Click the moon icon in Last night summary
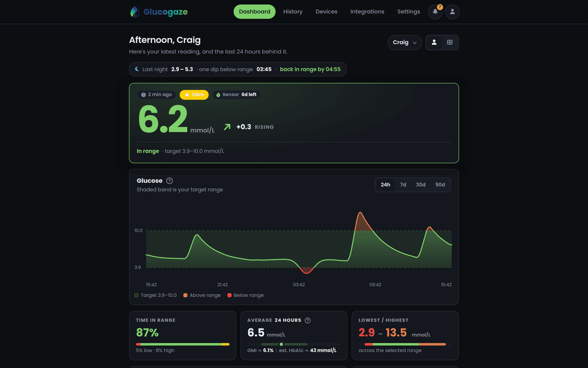 pyautogui.click(x=137, y=69)
